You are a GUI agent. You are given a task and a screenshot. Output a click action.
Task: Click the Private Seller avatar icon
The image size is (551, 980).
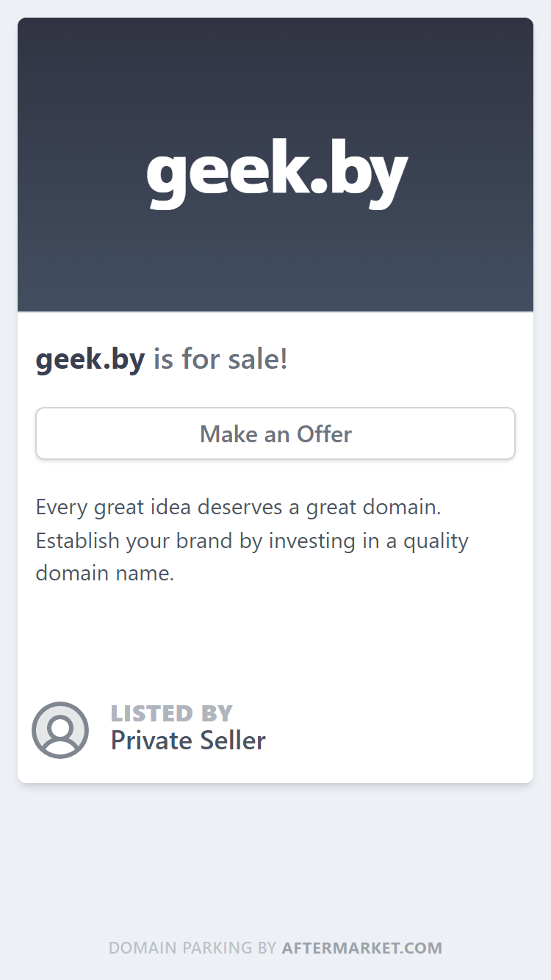coord(60,730)
